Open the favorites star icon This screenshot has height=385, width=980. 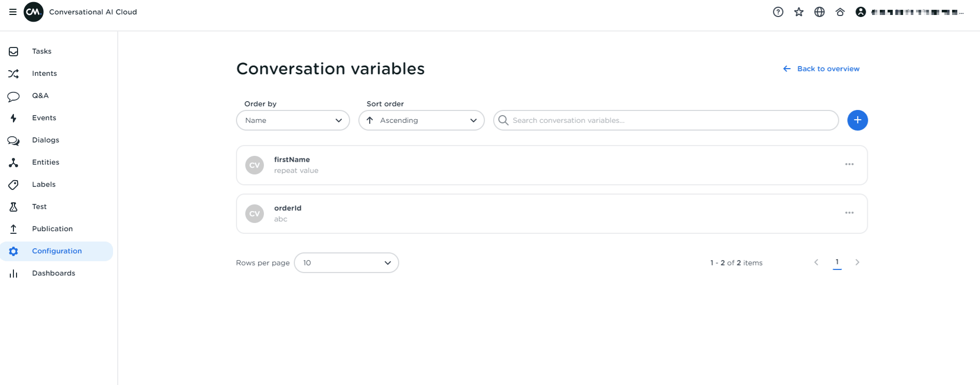pos(799,11)
